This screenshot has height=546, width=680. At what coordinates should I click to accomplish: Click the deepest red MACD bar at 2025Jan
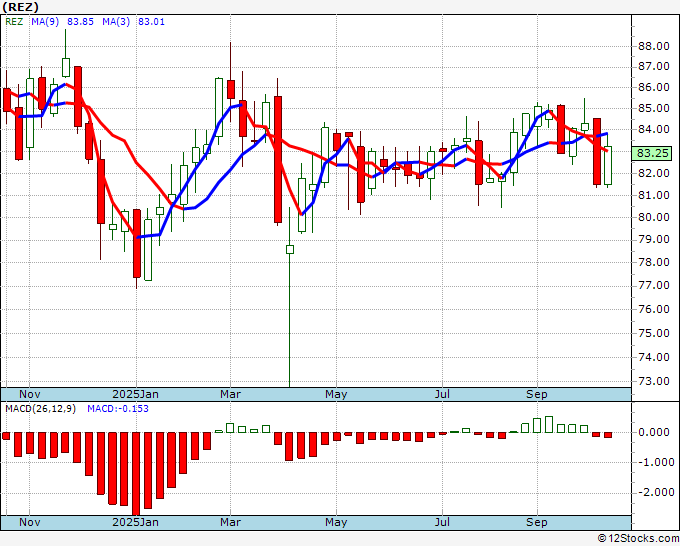[136, 474]
